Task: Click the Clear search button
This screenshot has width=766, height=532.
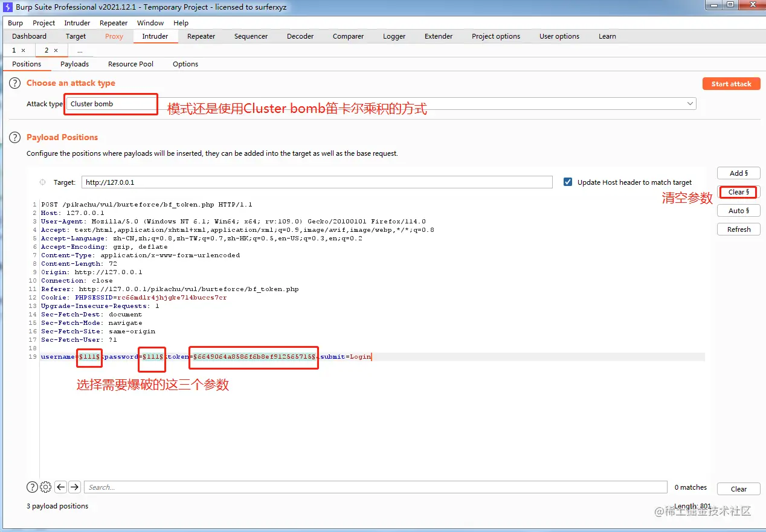Action: pyautogui.click(x=739, y=489)
